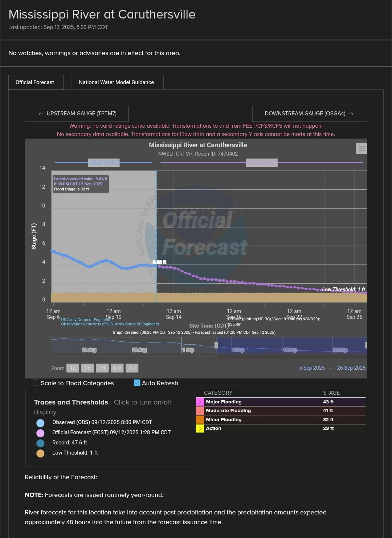Click the navigator right range handle
The width and height of the screenshot is (392, 538).
tap(366, 345)
